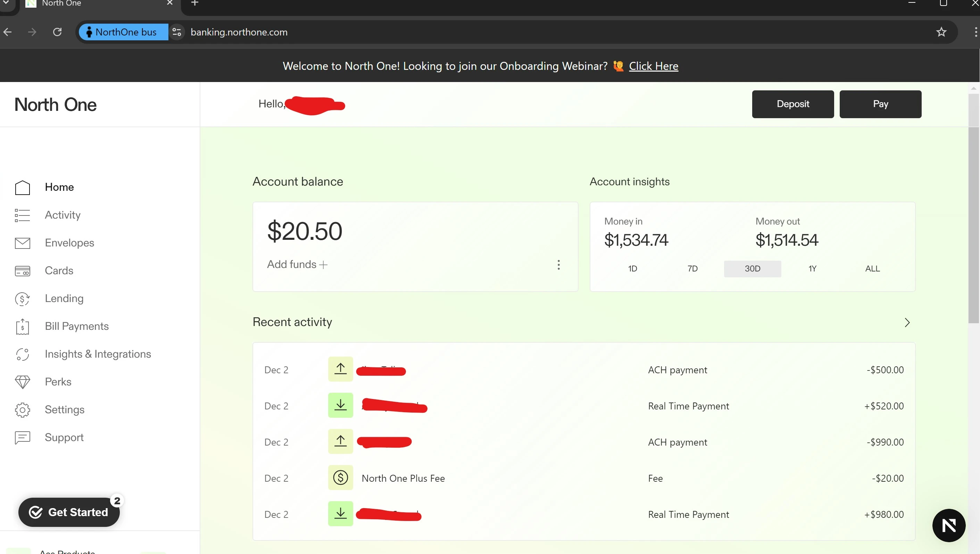Open the Activity list icon

(x=23, y=215)
